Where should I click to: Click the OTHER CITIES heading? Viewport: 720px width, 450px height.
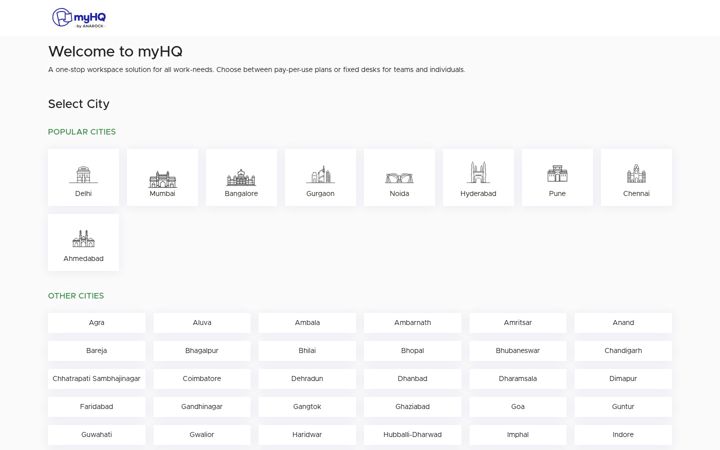[76, 296]
